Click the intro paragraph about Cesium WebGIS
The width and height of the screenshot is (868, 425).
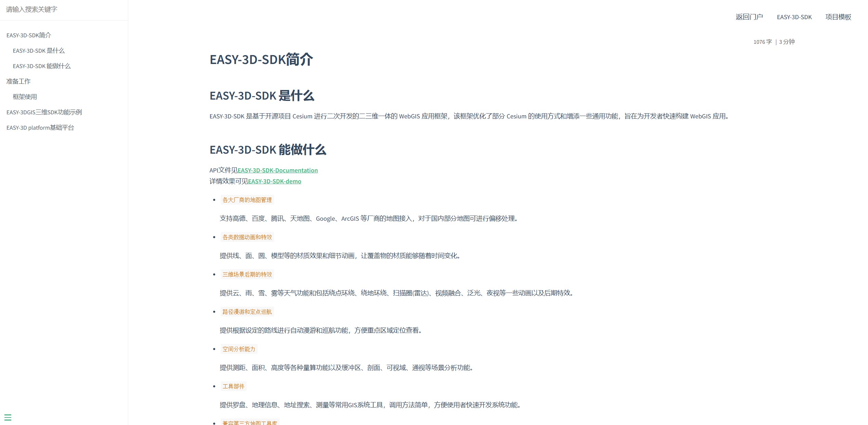(x=470, y=116)
